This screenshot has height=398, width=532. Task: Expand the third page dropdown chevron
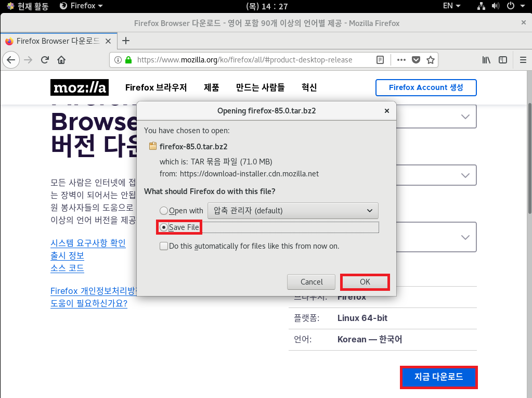pos(465,237)
